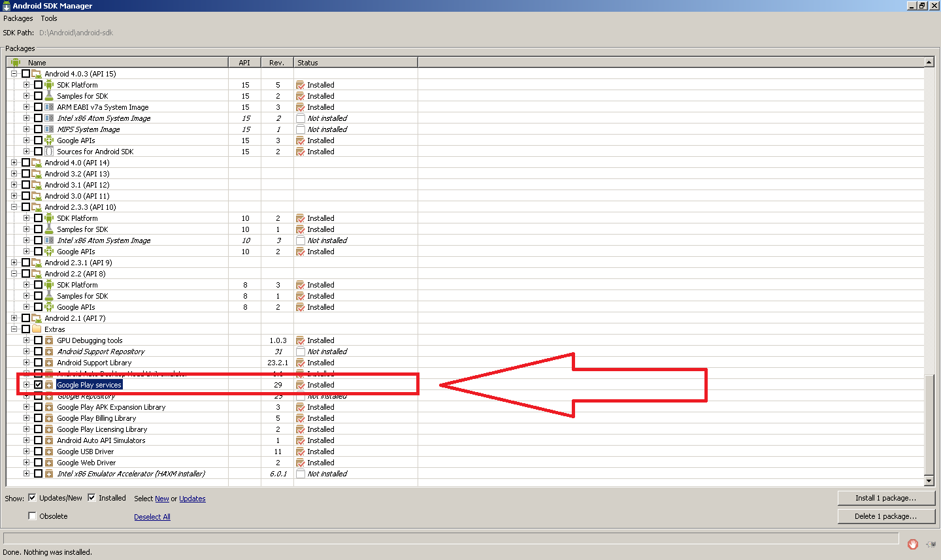Expand the Android 4.0 (API 14) node
This screenshot has width=941, height=560.
[14, 163]
